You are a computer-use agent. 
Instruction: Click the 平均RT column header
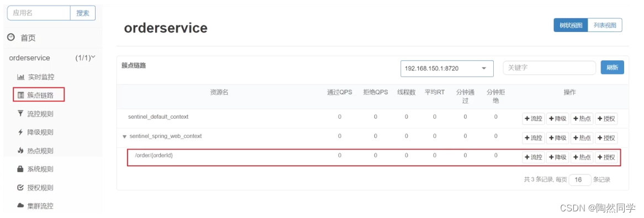coord(435,93)
